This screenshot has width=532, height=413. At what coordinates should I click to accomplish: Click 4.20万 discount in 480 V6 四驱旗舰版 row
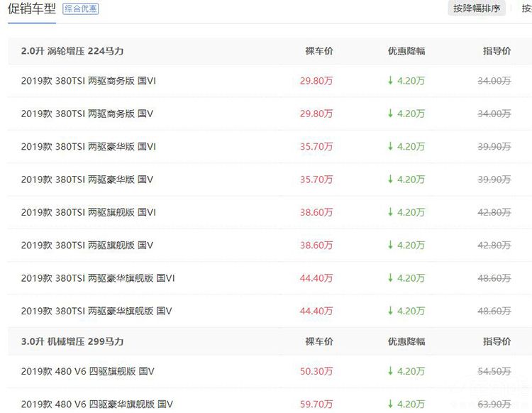point(411,371)
